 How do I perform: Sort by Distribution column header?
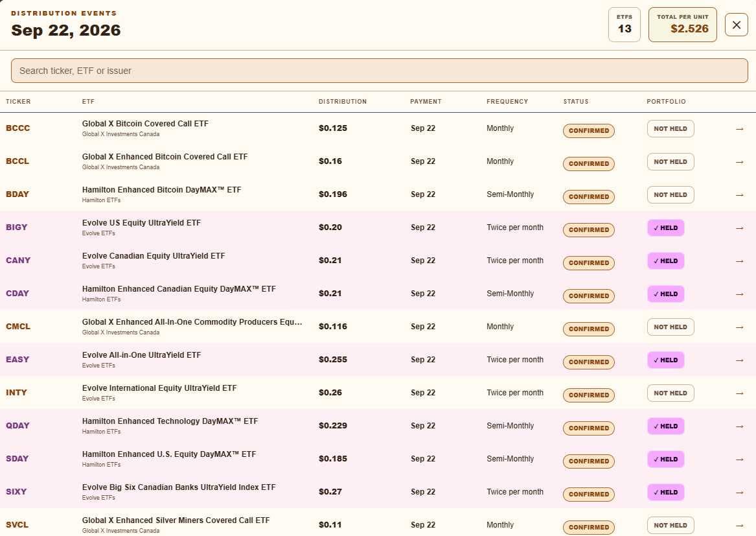[342, 102]
